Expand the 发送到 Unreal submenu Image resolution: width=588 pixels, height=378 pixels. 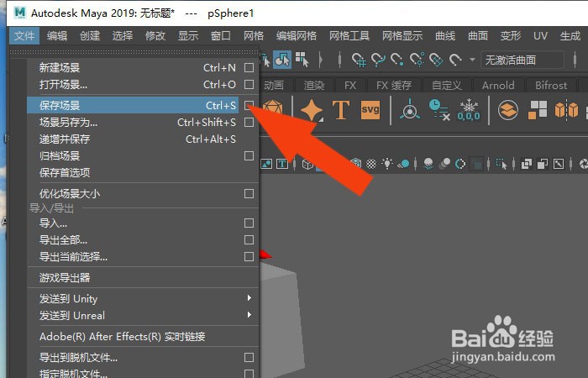249,315
